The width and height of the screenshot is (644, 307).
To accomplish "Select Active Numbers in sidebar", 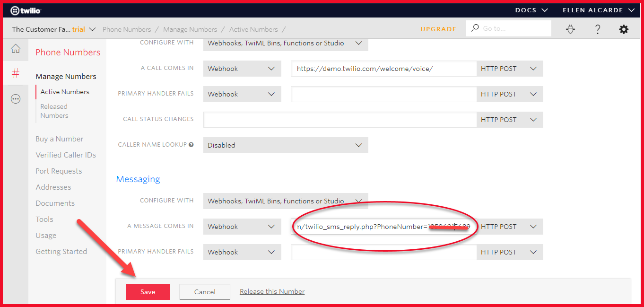I will [x=65, y=92].
